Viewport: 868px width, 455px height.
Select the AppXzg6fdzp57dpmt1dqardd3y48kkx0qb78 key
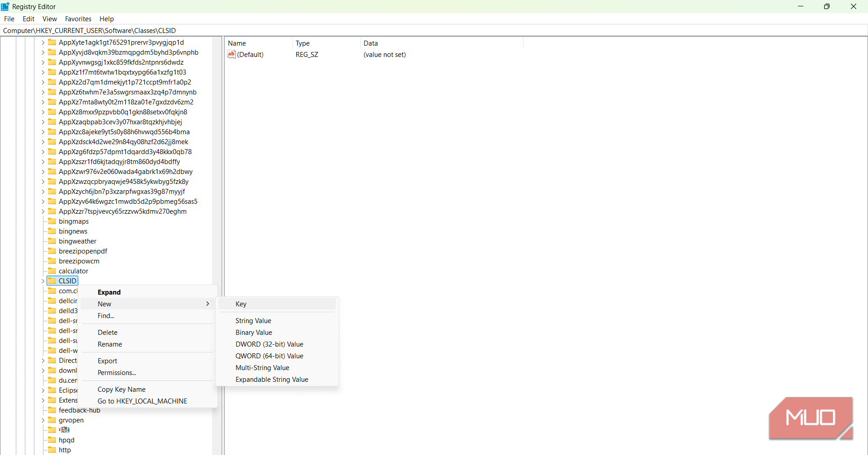pos(125,152)
